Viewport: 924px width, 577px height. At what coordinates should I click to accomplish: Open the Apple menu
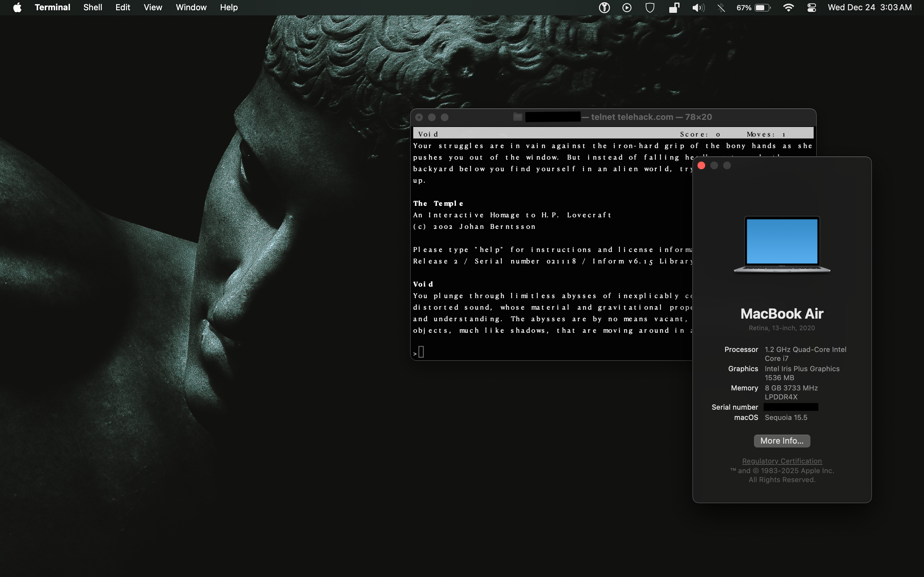(17, 8)
